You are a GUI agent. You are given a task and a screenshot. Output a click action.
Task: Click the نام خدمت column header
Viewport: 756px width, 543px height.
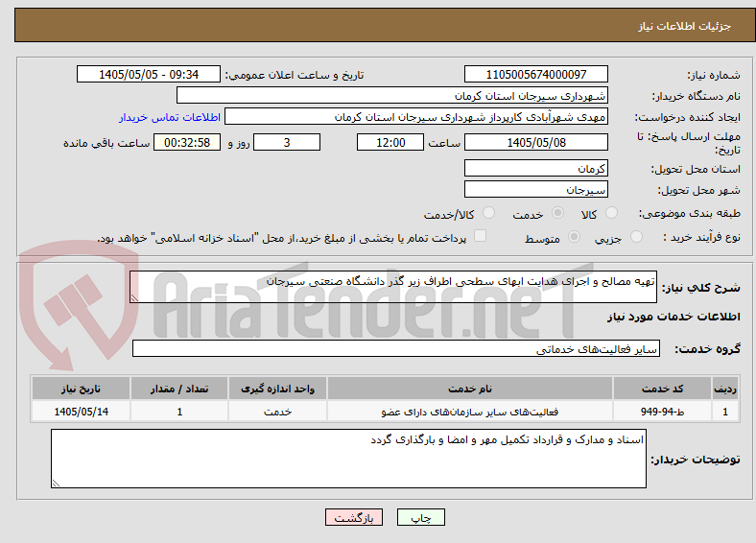point(469,389)
